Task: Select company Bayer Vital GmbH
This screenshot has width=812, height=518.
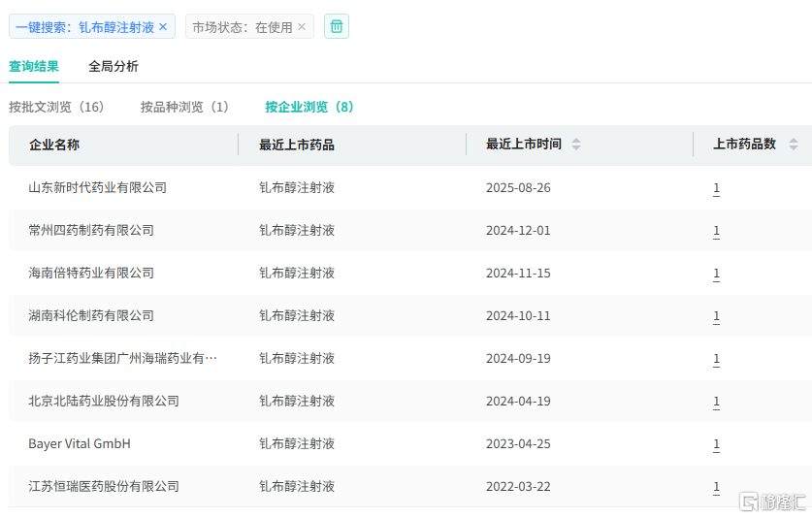Action: 80,444
